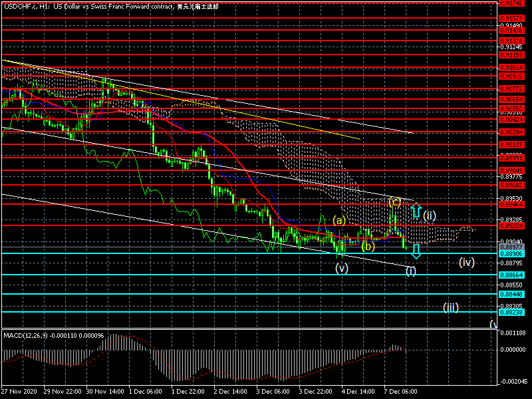This screenshot has height=399, width=532.
Task: Click the axis price value 0.89775
Action: [511, 177]
